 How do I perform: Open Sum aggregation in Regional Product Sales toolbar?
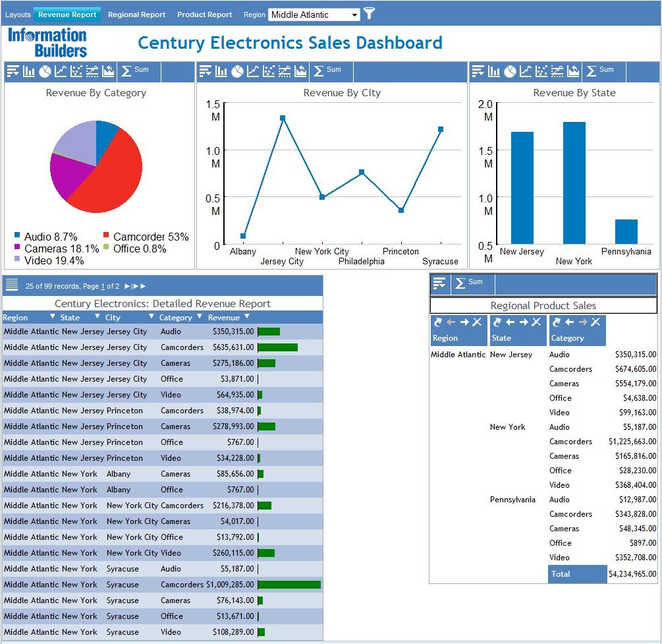pos(468,283)
